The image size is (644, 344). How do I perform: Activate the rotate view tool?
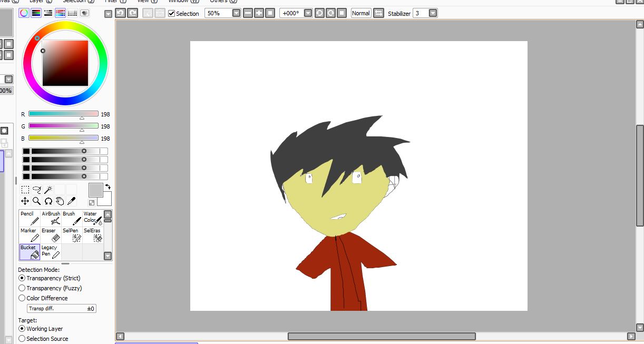tap(48, 201)
